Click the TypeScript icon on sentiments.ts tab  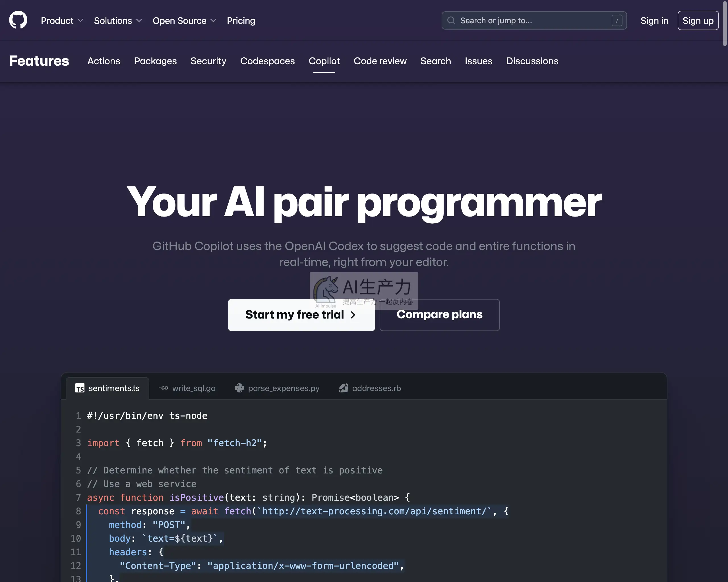pyautogui.click(x=80, y=388)
